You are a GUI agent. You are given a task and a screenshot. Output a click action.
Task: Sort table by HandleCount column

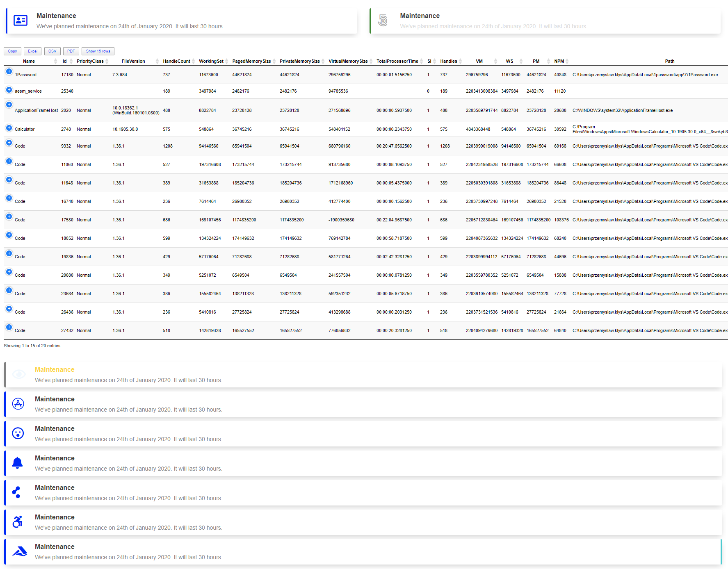point(176,61)
